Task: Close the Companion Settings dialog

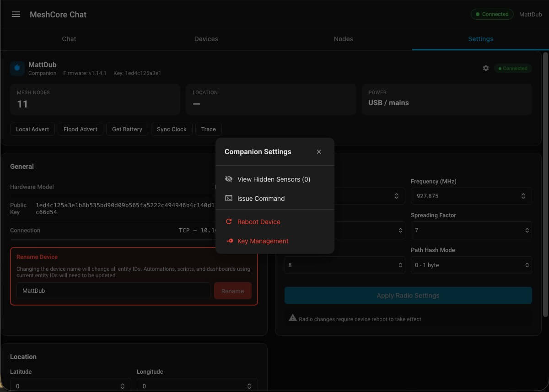Action: 319,152
